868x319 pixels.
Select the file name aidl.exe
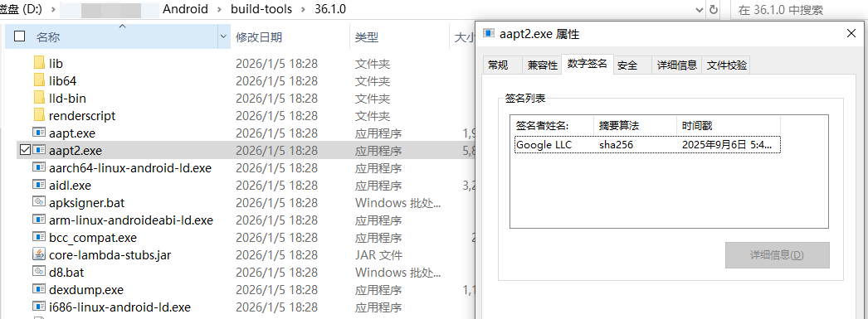(x=71, y=186)
